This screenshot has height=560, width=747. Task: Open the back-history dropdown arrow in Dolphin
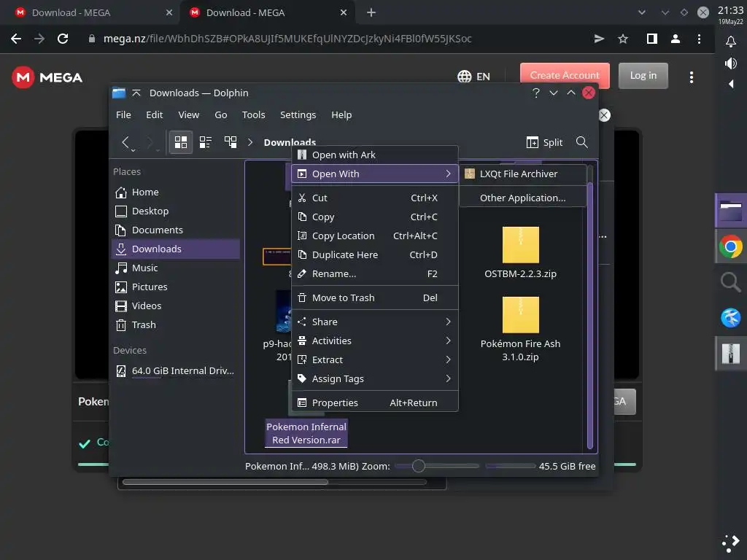(133, 150)
